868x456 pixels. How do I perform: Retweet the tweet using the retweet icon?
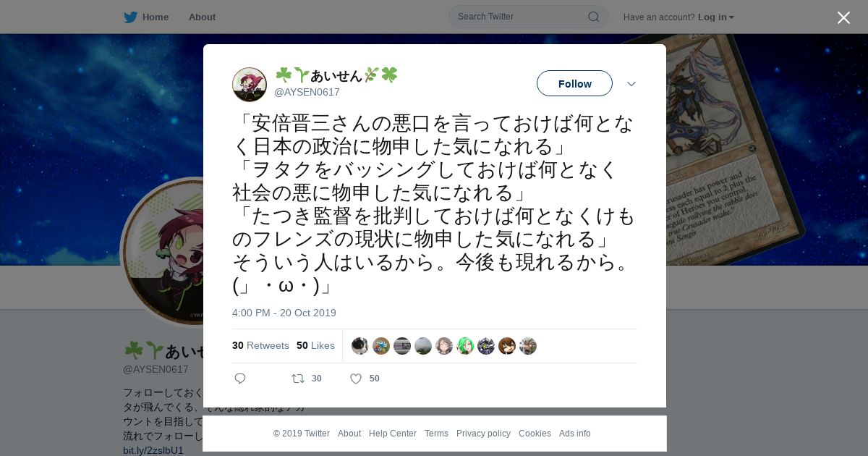pyautogui.click(x=298, y=379)
